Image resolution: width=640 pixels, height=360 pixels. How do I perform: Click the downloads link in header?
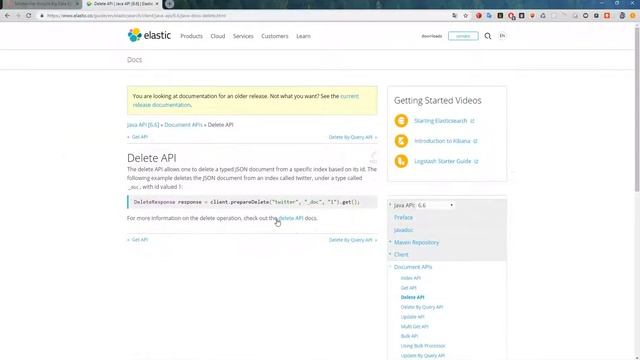pyautogui.click(x=431, y=36)
